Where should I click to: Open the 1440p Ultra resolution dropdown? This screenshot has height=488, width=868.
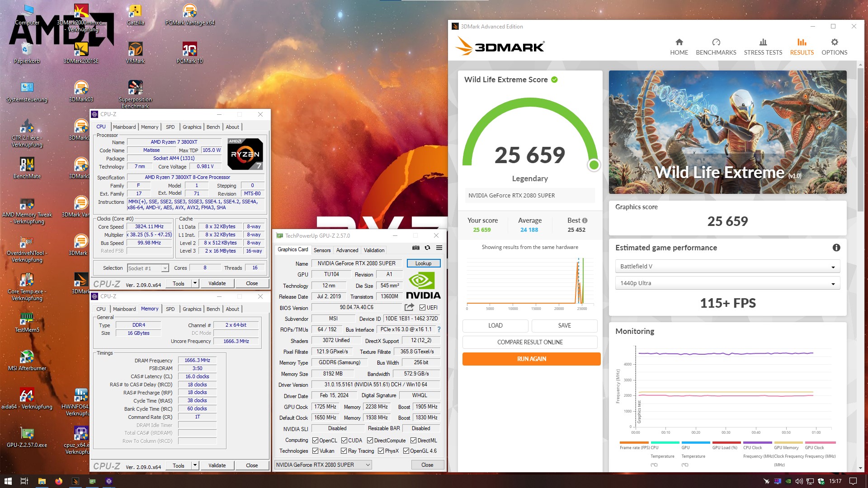pos(727,283)
